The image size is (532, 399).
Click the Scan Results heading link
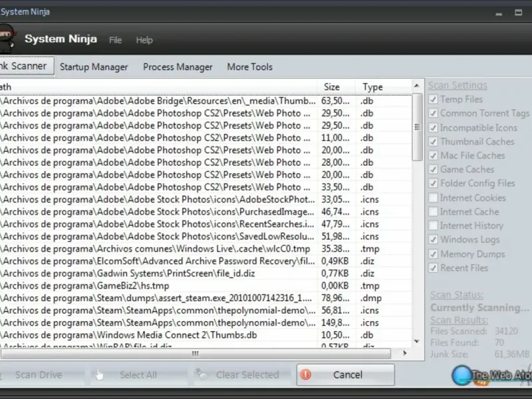(x=459, y=321)
